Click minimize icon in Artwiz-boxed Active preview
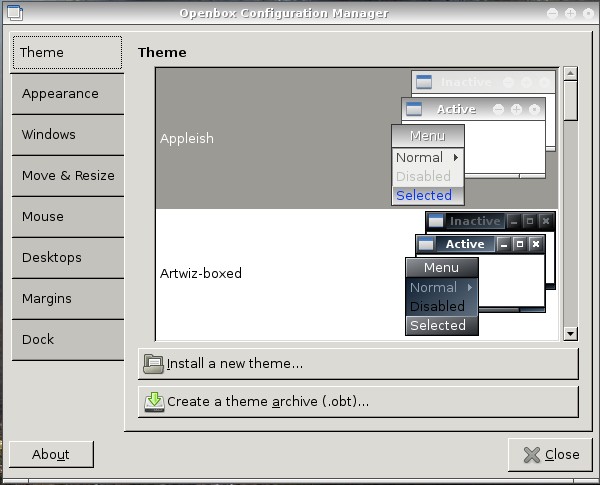This screenshot has width=600, height=485. click(504, 244)
